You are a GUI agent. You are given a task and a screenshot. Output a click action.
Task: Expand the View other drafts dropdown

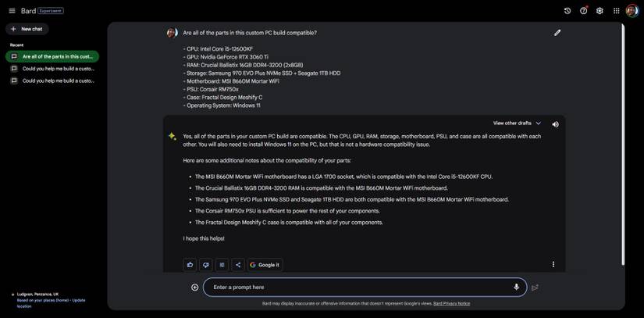[517, 123]
